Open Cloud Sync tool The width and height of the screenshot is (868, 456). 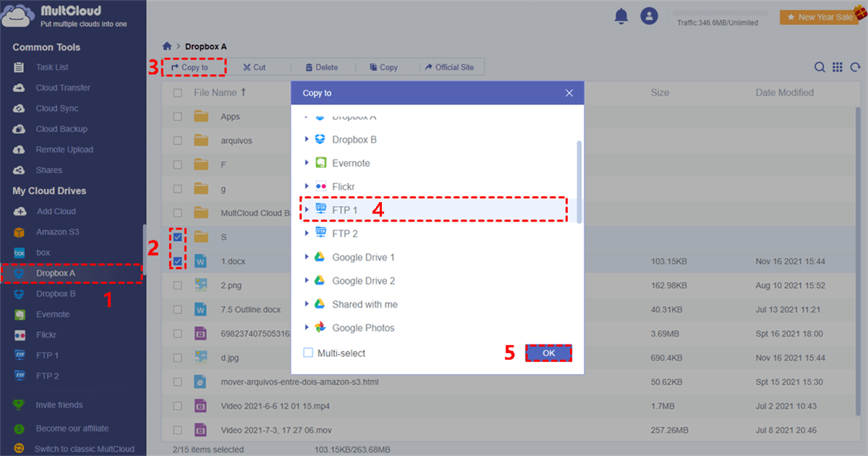tap(57, 109)
